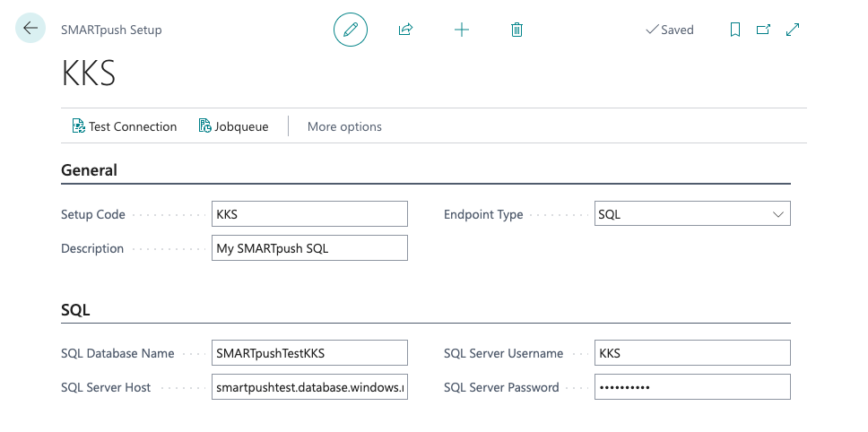Screen dimensions: 868x432
Task: Focus the SQL Database Name field
Action: pyautogui.click(x=309, y=353)
